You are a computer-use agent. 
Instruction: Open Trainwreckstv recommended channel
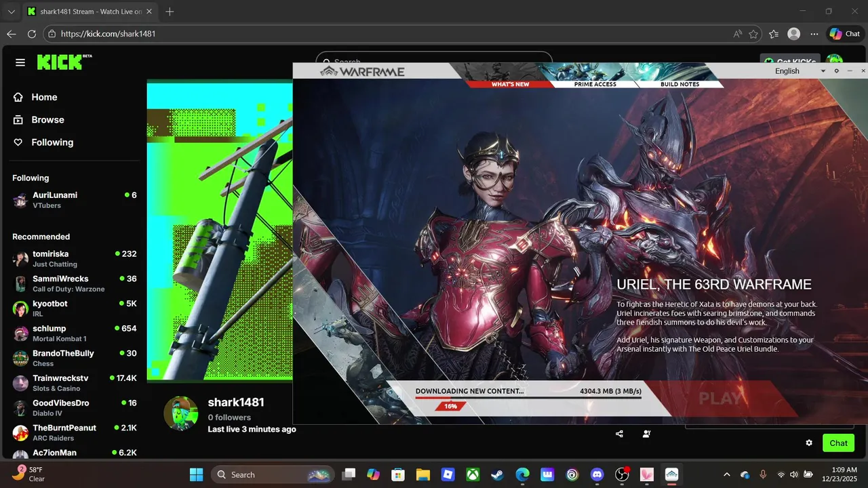[x=75, y=383]
